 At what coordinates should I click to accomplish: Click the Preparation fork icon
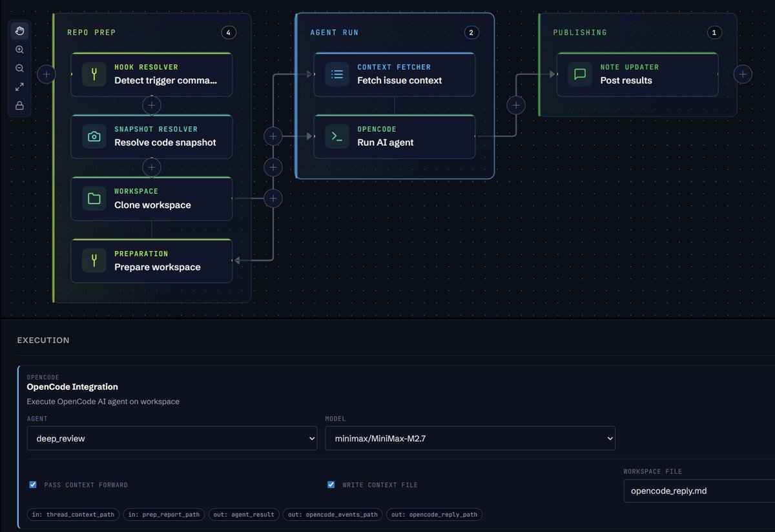point(94,261)
